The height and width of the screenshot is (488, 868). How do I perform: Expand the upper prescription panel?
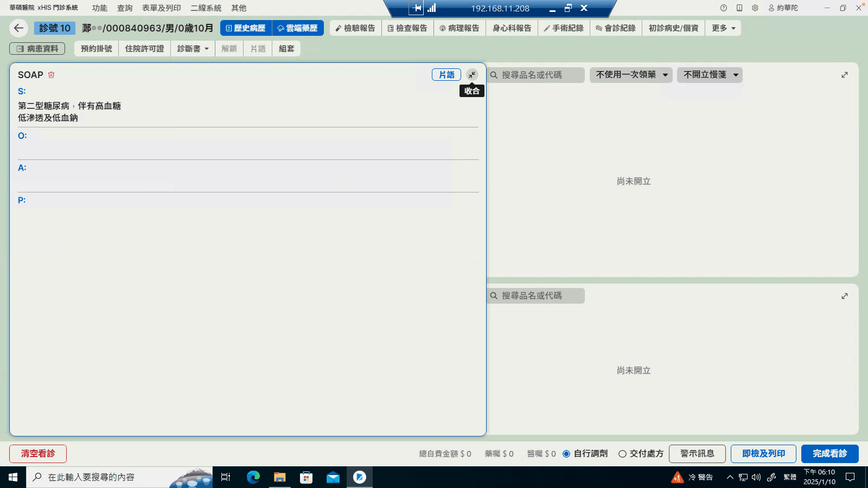(x=845, y=75)
